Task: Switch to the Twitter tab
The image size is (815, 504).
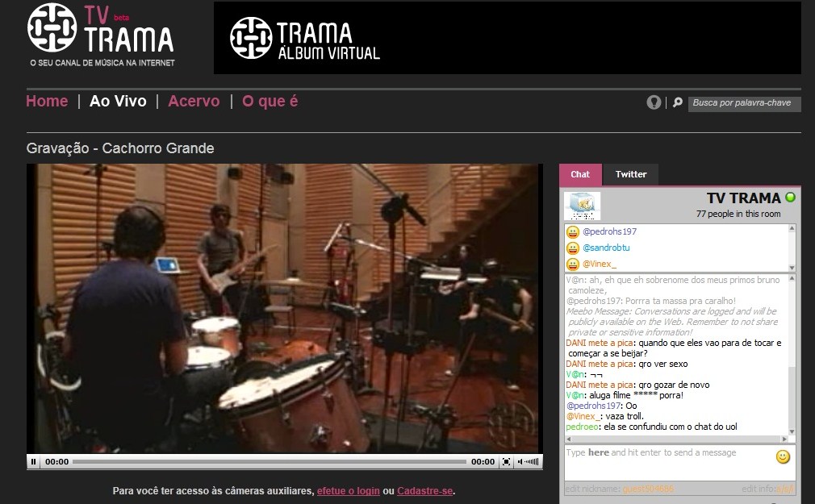Action: coord(631,174)
